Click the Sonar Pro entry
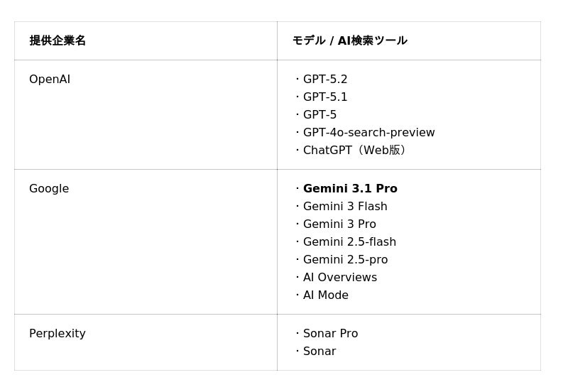 point(330,334)
